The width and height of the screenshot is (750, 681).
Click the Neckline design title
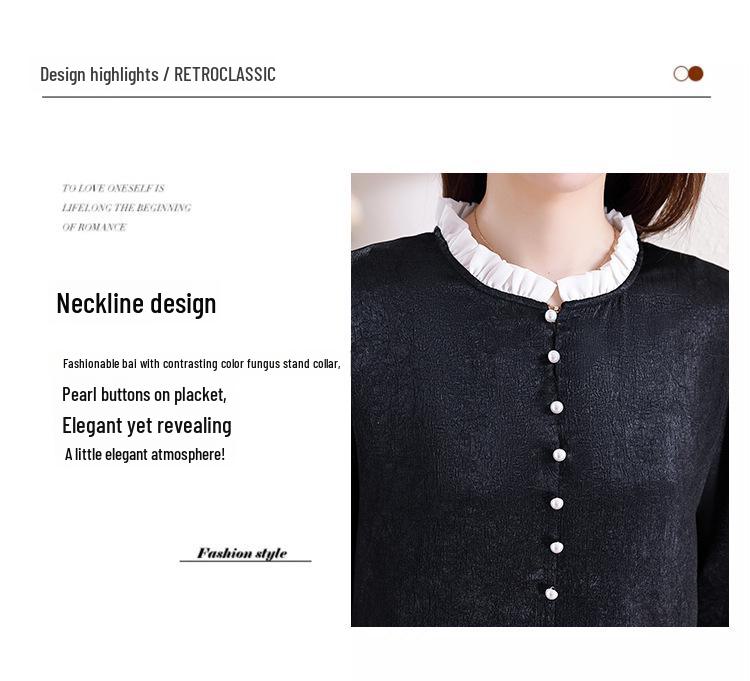coord(136,303)
